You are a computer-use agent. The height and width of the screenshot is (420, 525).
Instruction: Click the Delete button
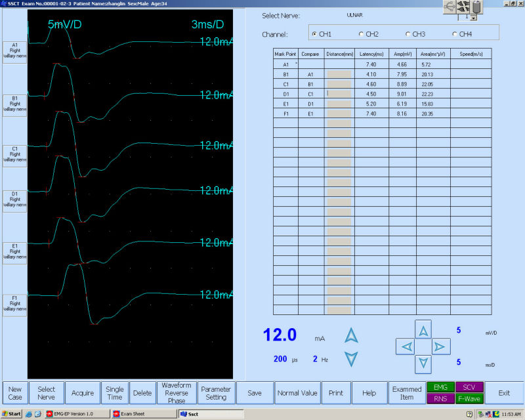pos(142,393)
